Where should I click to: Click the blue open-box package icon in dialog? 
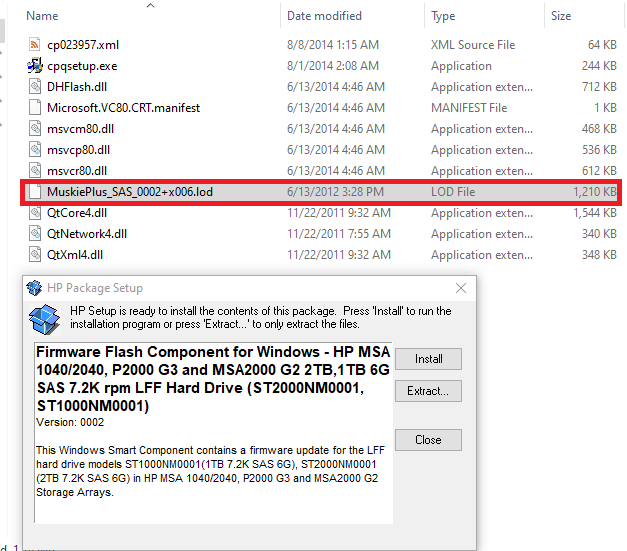[x=44, y=319]
